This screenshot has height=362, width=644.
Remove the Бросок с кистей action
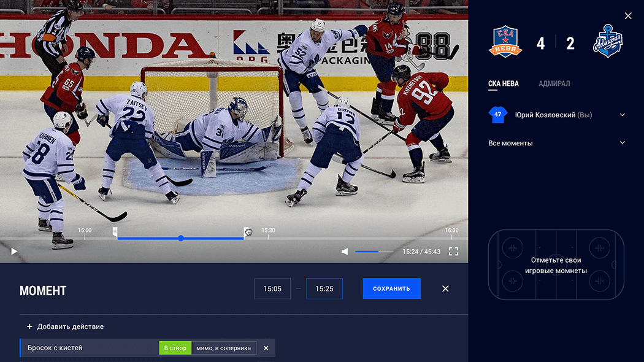[266, 348]
